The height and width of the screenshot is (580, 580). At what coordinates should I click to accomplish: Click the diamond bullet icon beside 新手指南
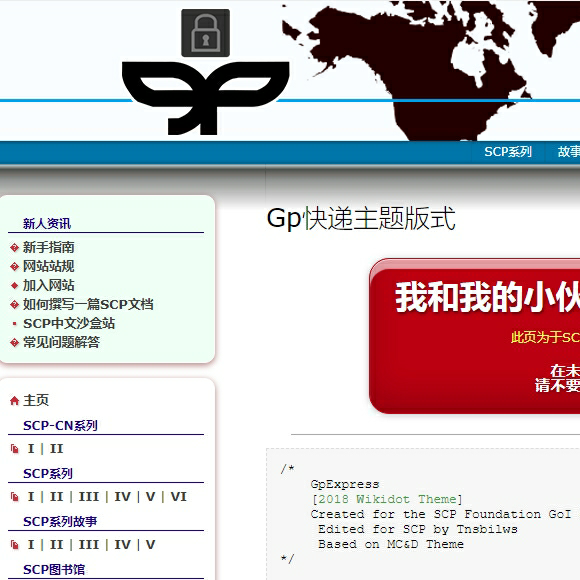pyautogui.click(x=14, y=247)
